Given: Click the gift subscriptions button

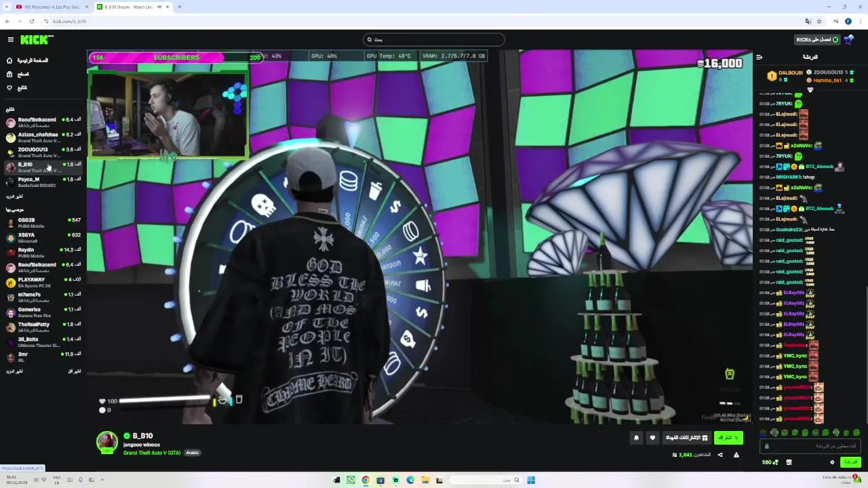Looking at the screenshot, I should click(686, 438).
